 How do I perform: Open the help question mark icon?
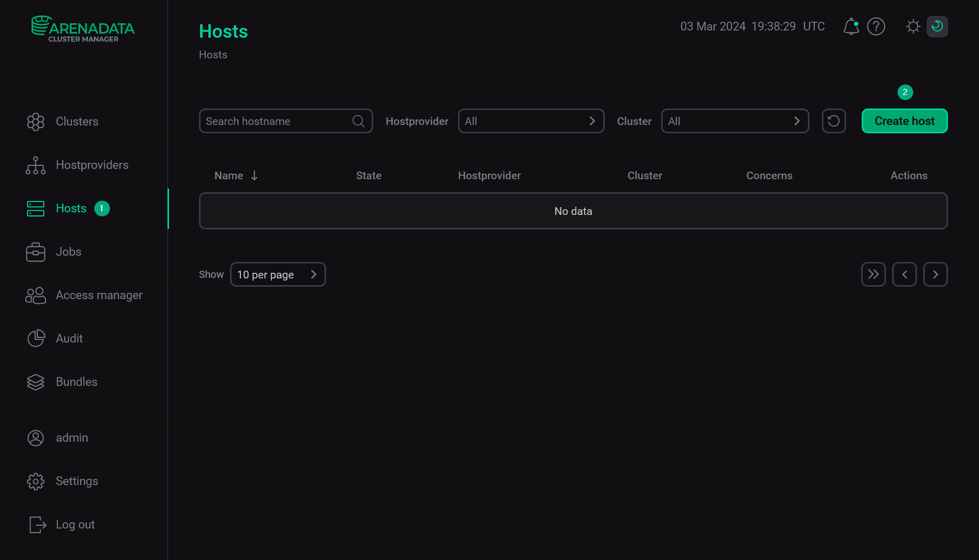[876, 26]
